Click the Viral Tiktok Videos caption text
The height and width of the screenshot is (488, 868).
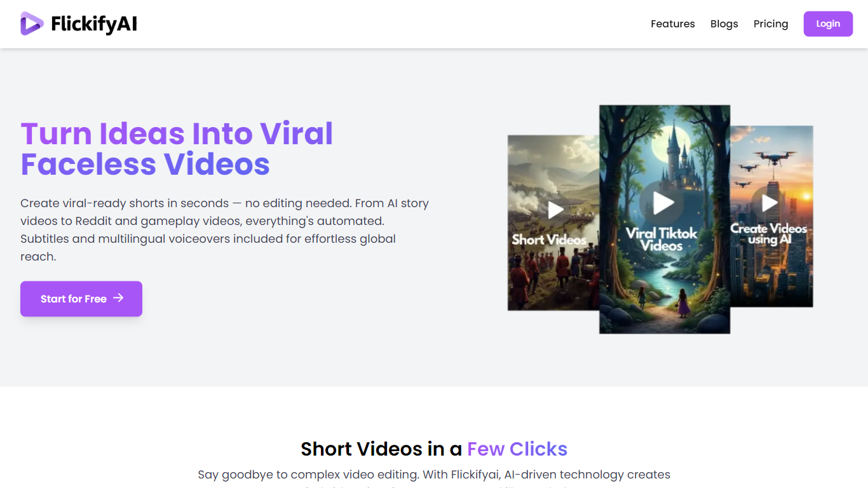(661, 240)
